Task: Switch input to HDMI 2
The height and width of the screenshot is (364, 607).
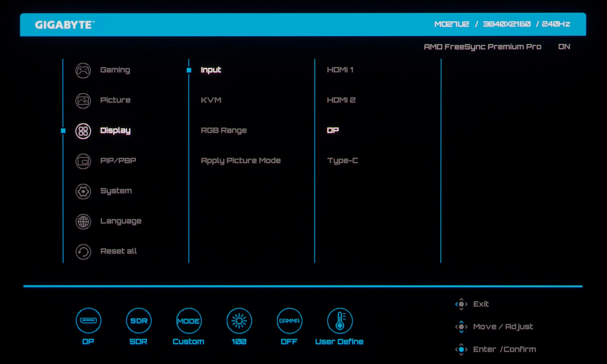Action: (x=341, y=100)
